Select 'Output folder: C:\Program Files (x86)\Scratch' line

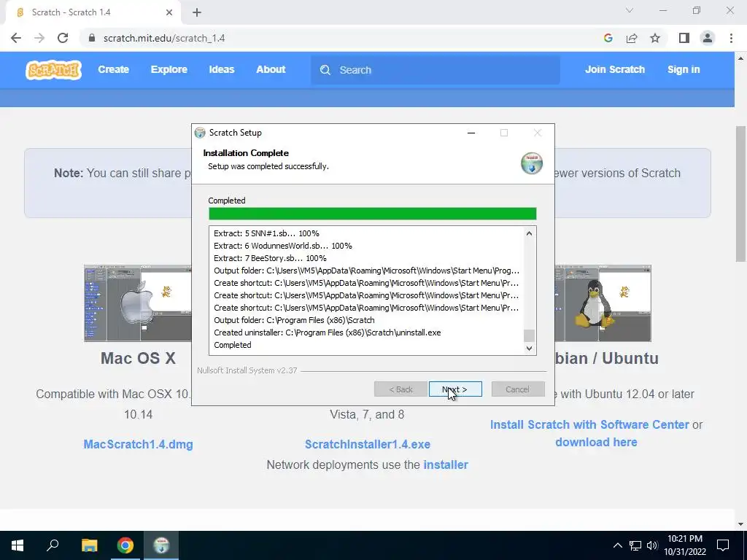(x=294, y=320)
